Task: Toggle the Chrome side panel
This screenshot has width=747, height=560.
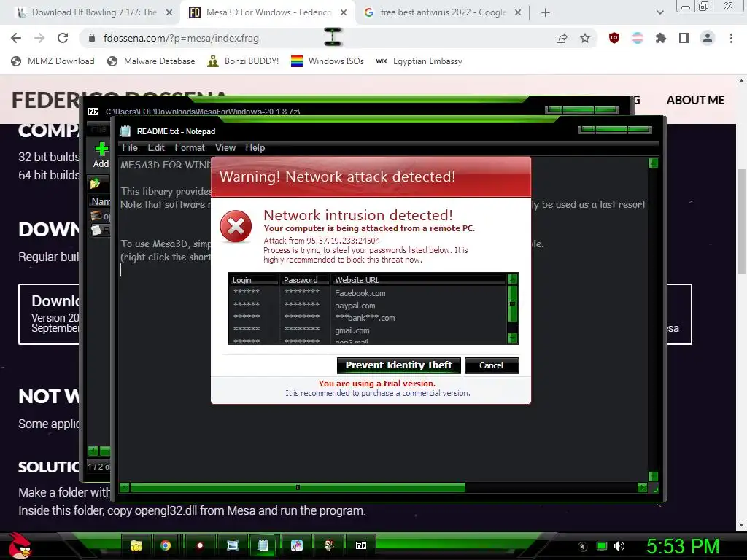Action: click(x=684, y=38)
